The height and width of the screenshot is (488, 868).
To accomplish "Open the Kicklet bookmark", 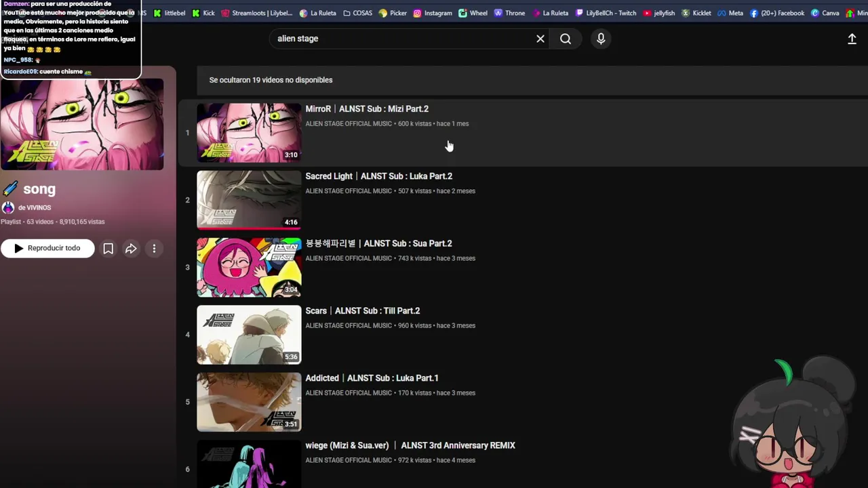I will click(696, 13).
